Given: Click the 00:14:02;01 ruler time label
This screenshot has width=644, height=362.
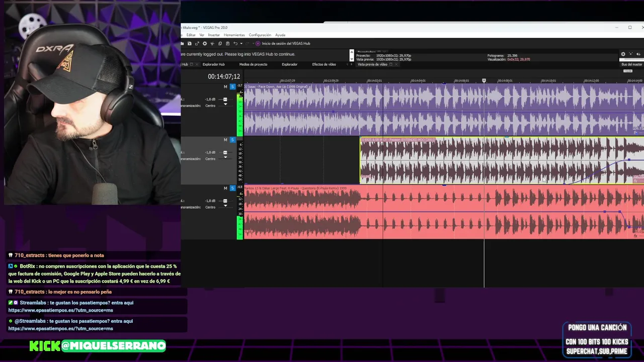Looking at the screenshot, I should click(375, 80).
